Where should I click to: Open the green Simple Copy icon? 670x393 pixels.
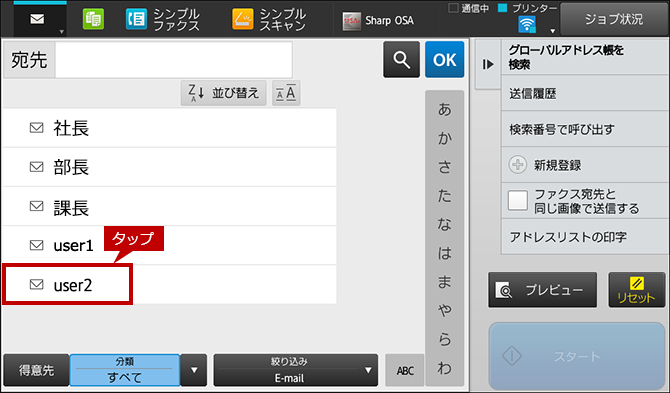coord(93,20)
